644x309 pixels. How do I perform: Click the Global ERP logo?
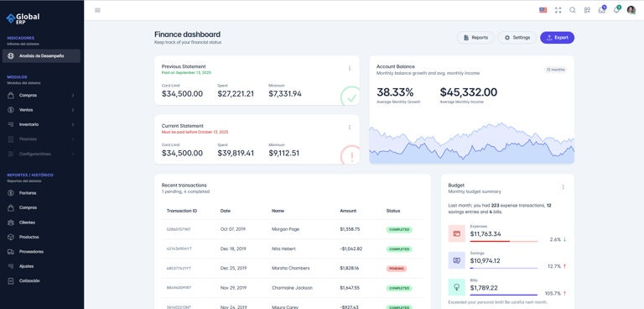coord(23,18)
